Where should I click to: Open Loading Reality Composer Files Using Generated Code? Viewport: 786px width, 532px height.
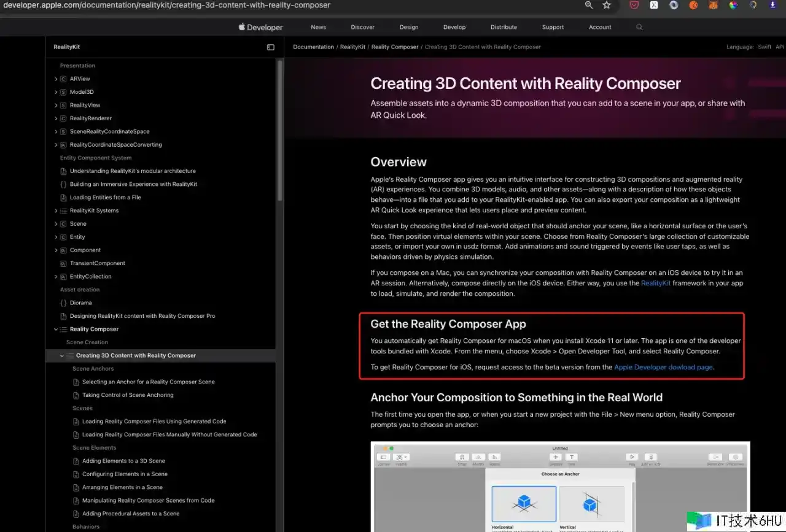154,422
